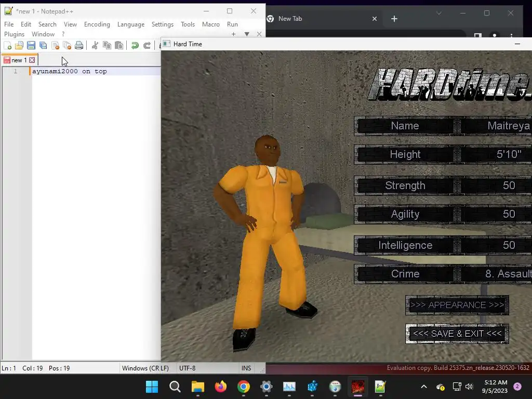Click the plus icon right of Notepad++ menus
532x399 pixels.
coord(233,34)
